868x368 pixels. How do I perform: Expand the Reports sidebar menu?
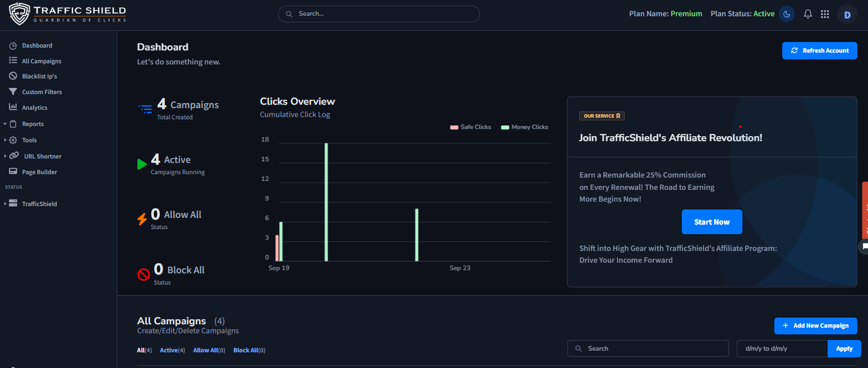(x=33, y=124)
